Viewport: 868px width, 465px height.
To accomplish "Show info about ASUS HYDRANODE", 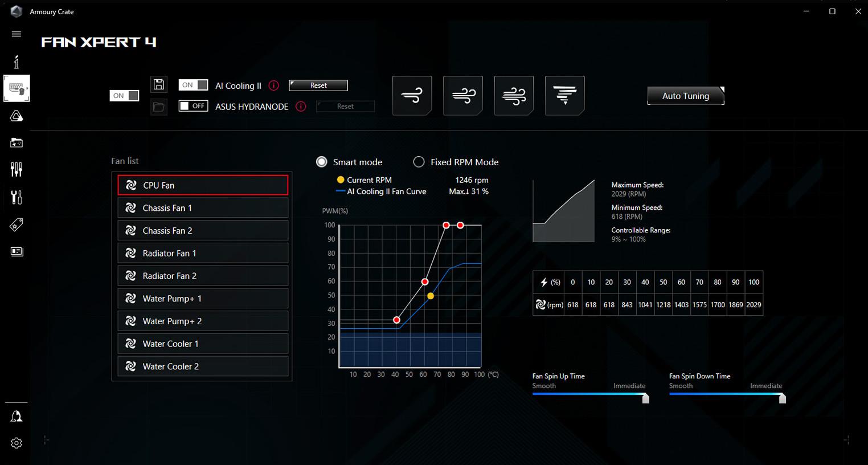I will 301,107.
